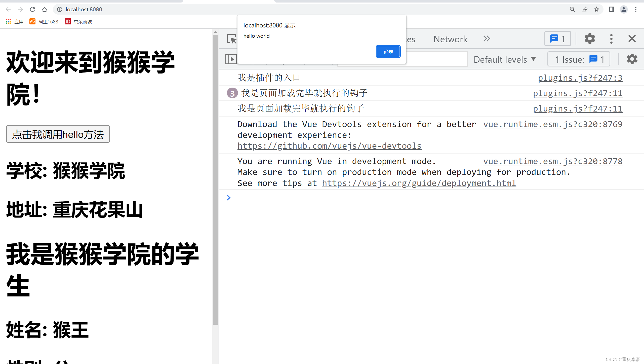
Task: Open DevTools settings gear icon
Action: (x=590, y=39)
